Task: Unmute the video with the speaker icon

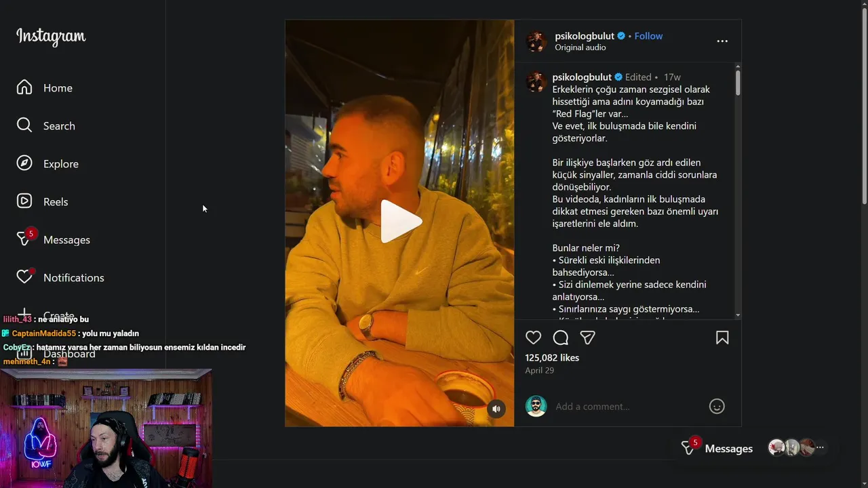Action: pos(496,409)
